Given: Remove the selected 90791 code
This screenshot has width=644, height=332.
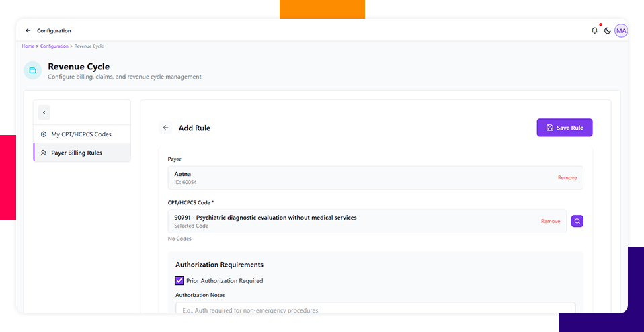Looking at the screenshot, I should [550, 221].
